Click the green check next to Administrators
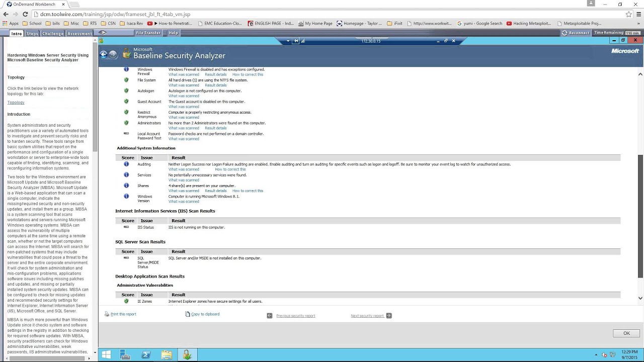Screen dimensions: 644x362 126,123
